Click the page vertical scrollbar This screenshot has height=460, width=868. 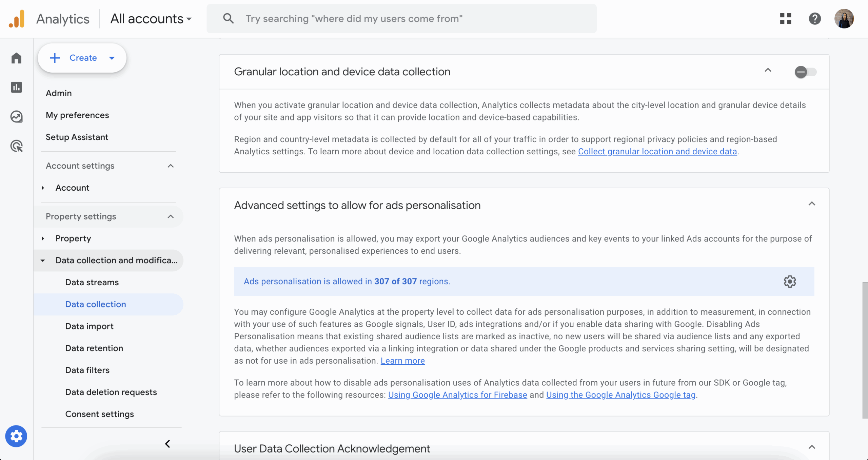pos(865,350)
